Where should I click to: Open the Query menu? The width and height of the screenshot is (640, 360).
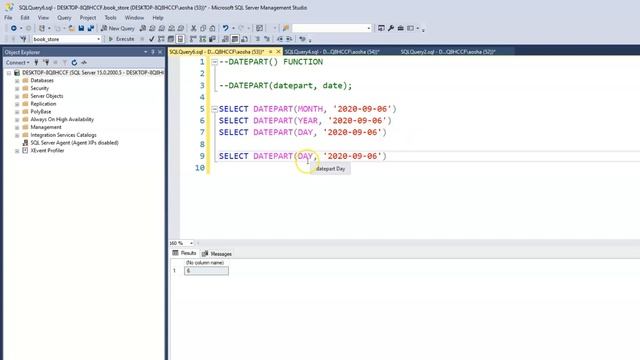coord(64,18)
